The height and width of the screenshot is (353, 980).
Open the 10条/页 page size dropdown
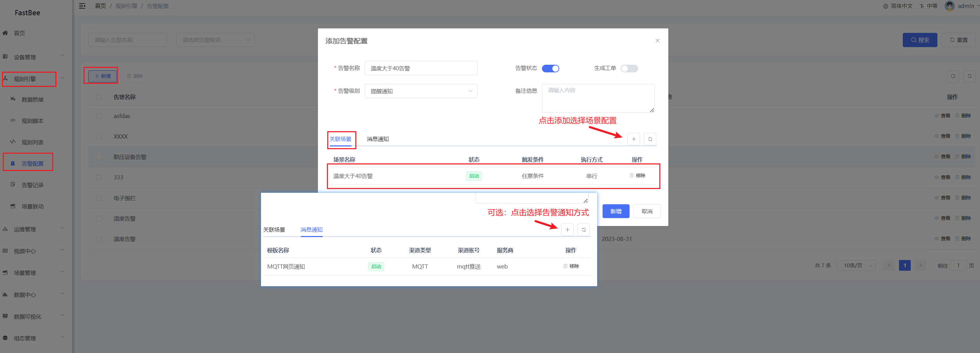tap(856, 265)
